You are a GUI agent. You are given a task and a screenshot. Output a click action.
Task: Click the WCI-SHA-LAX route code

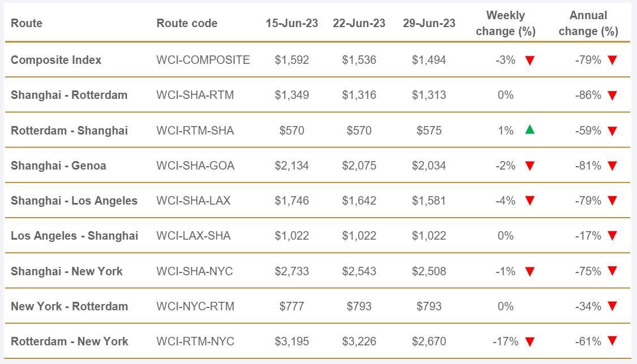(193, 201)
